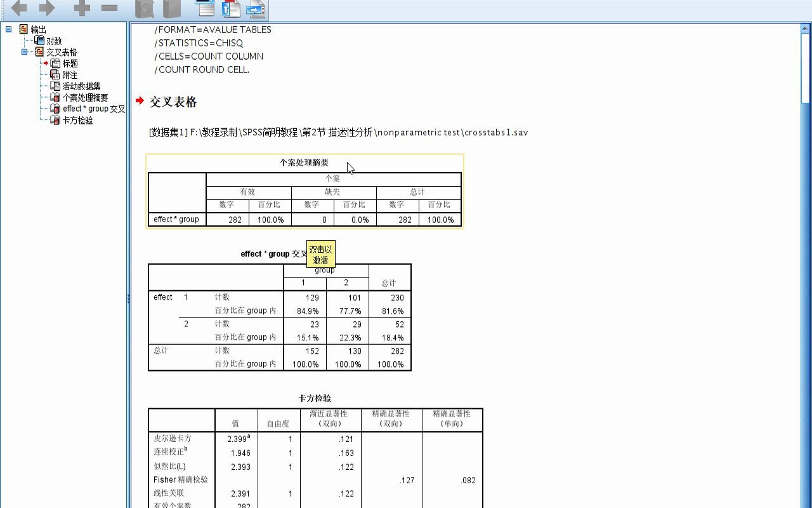Click the /STATISTICS=CHISQ syntax line
This screenshot has width=812, height=508.
point(199,43)
